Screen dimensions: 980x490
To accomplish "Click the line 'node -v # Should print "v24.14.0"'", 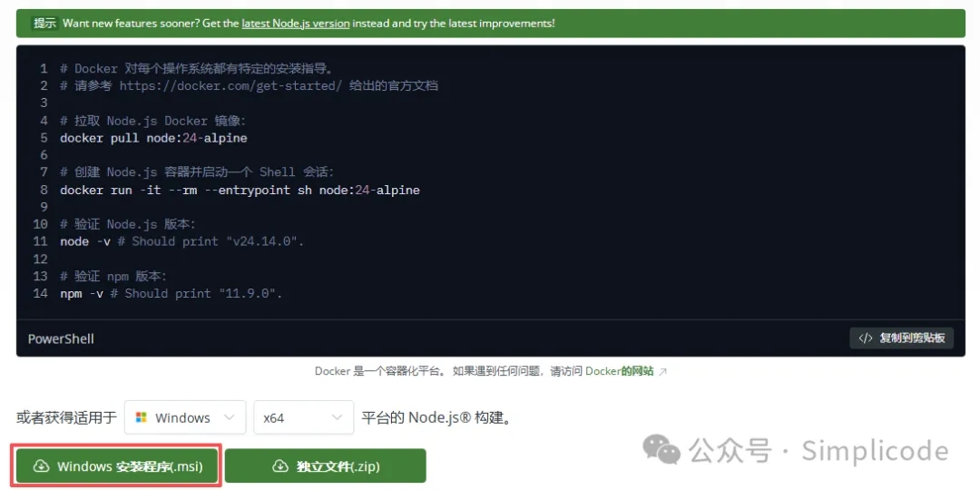I will pos(181,241).
